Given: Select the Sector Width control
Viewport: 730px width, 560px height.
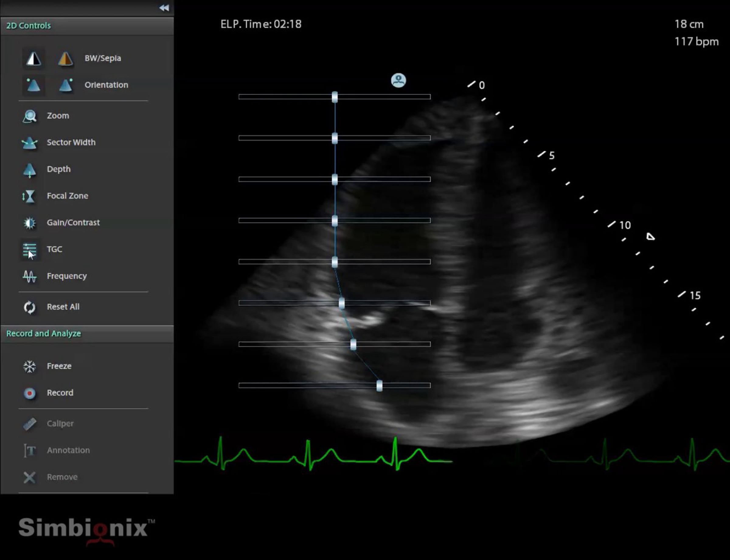Looking at the screenshot, I should click(30, 143).
